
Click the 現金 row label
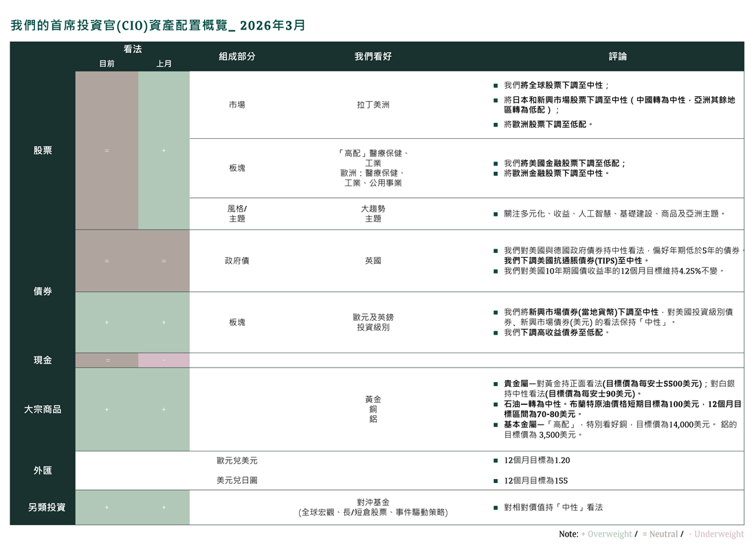[x=43, y=360]
